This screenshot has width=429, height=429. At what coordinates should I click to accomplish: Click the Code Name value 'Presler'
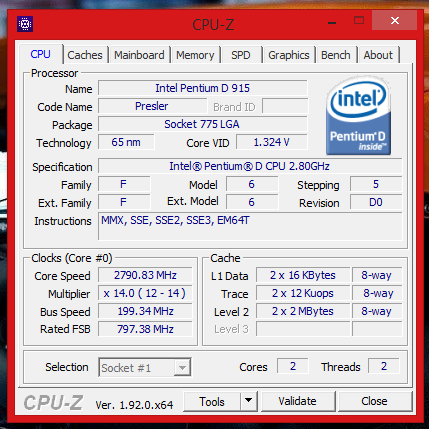click(x=152, y=106)
